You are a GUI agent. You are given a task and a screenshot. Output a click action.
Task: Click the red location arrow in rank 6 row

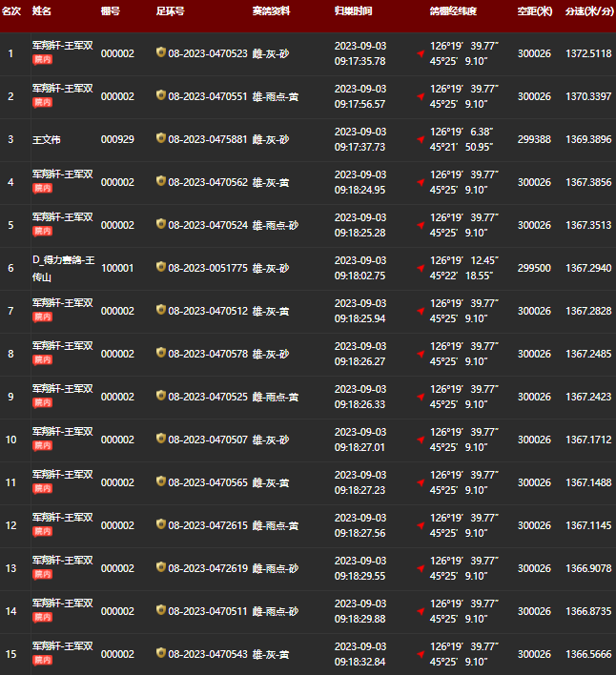pos(421,269)
